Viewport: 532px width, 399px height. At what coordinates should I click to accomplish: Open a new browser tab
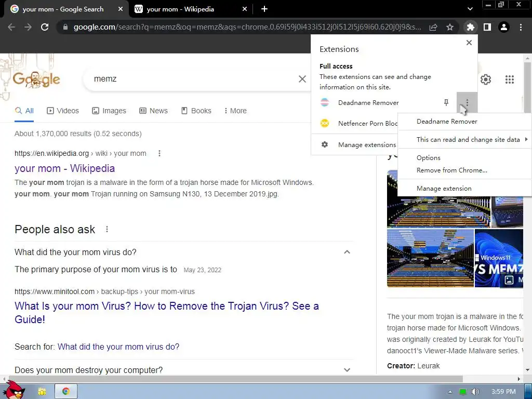pos(264,9)
